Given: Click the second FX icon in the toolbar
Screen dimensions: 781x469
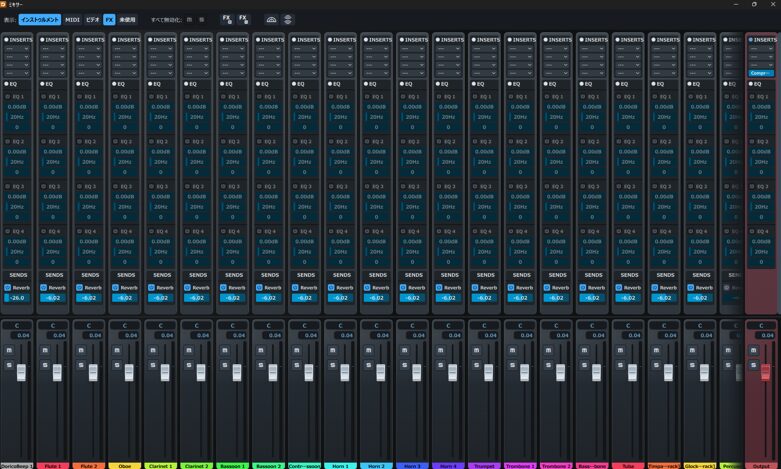Looking at the screenshot, I should 243,19.
